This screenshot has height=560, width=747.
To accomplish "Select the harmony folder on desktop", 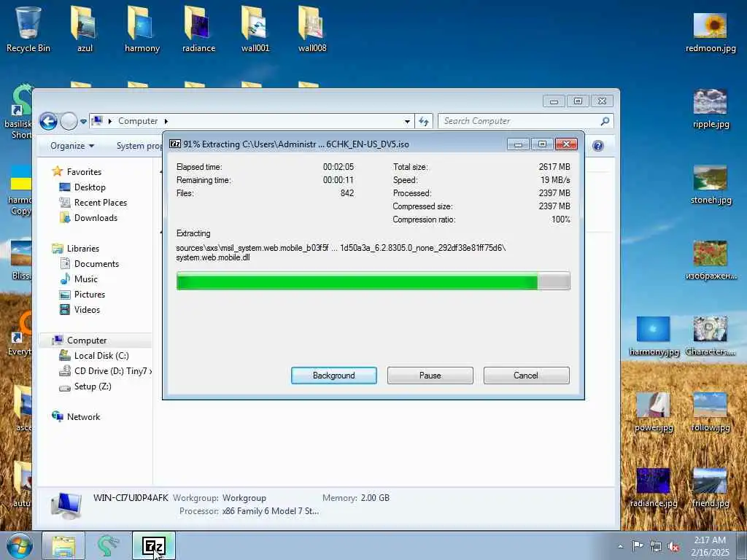I will pos(142,28).
